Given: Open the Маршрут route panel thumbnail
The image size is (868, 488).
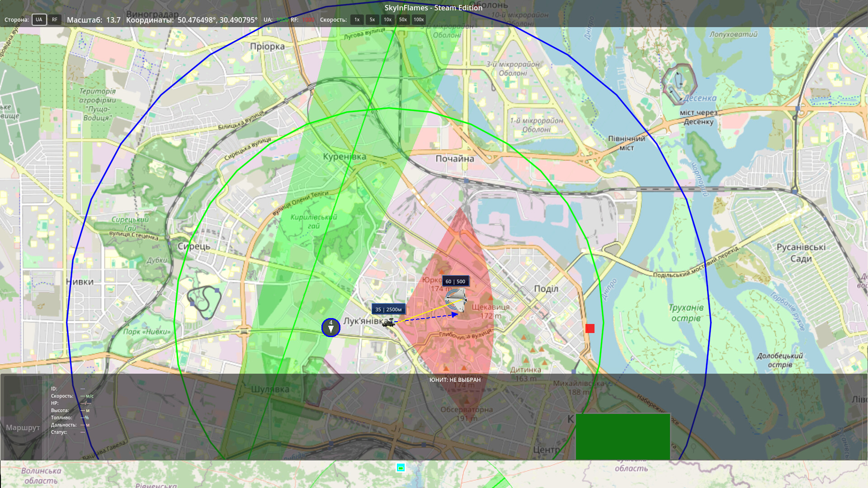Looking at the screenshot, I should click(x=23, y=418).
